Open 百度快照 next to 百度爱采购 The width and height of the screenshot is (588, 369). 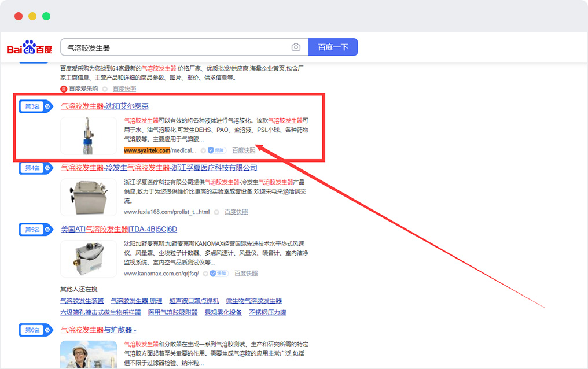pyautogui.click(x=124, y=89)
